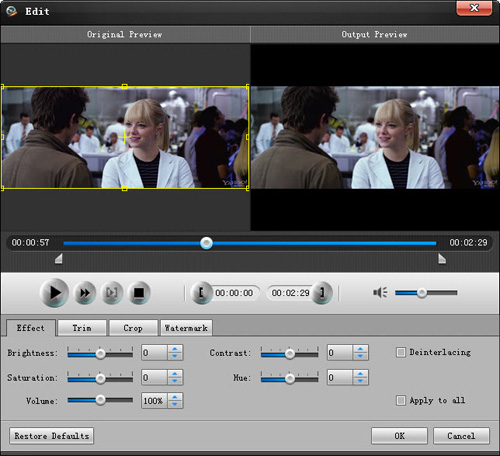The width and height of the screenshot is (500, 456).
Task: Set trim start point bracket icon
Action: [x=201, y=293]
